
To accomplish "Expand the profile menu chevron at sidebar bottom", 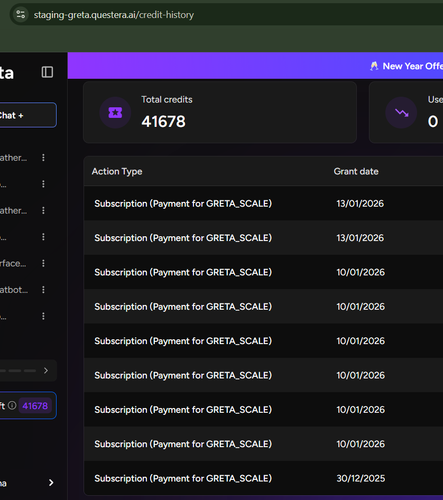I will (51, 483).
